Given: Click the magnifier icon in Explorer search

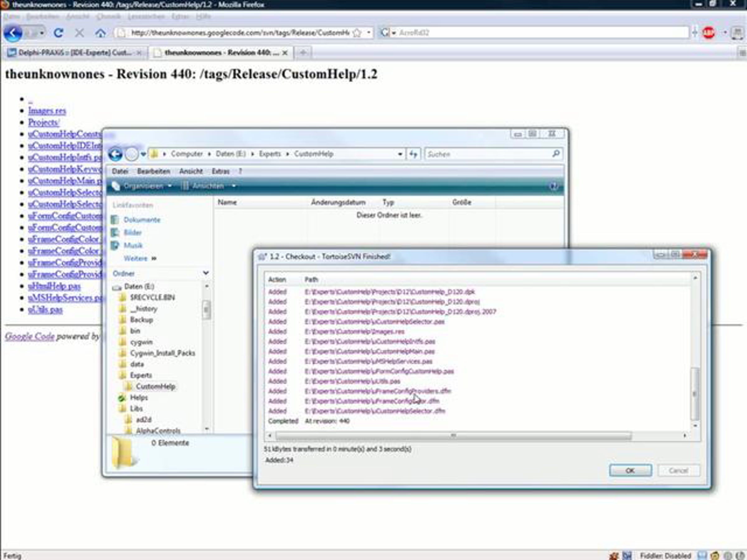Looking at the screenshot, I should tap(556, 154).
